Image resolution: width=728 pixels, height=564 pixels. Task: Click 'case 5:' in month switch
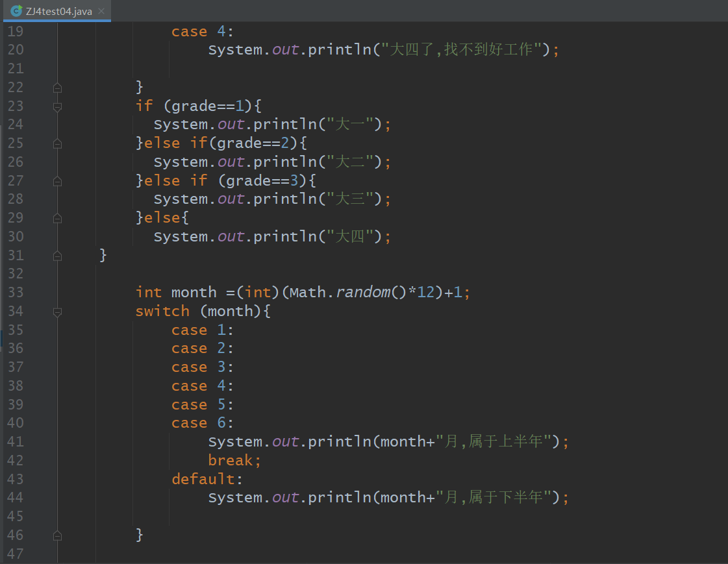203,404
